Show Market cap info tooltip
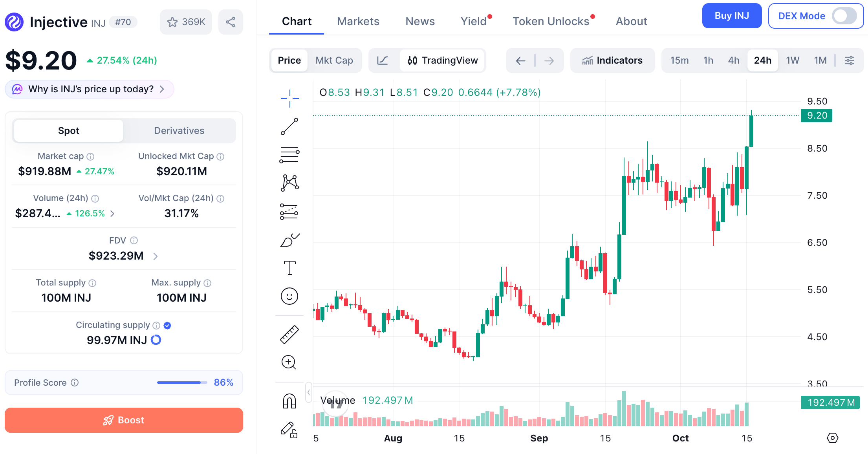Image resolution: width=868 pixels, height=454 pixels. click(90, 157)
